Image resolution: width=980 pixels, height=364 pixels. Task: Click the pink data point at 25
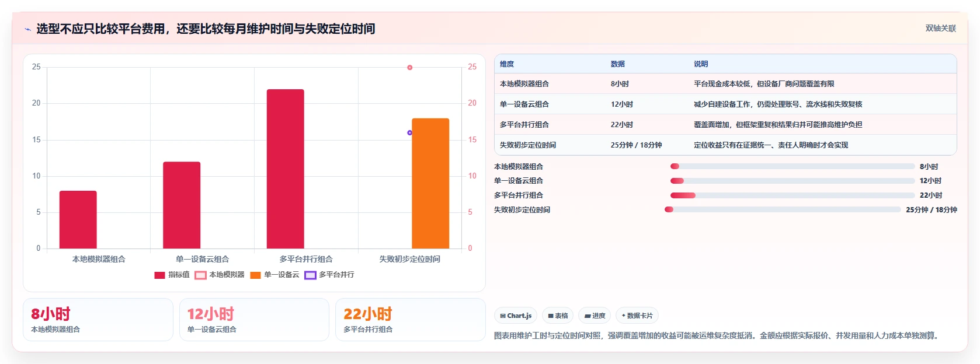(410, 68)
